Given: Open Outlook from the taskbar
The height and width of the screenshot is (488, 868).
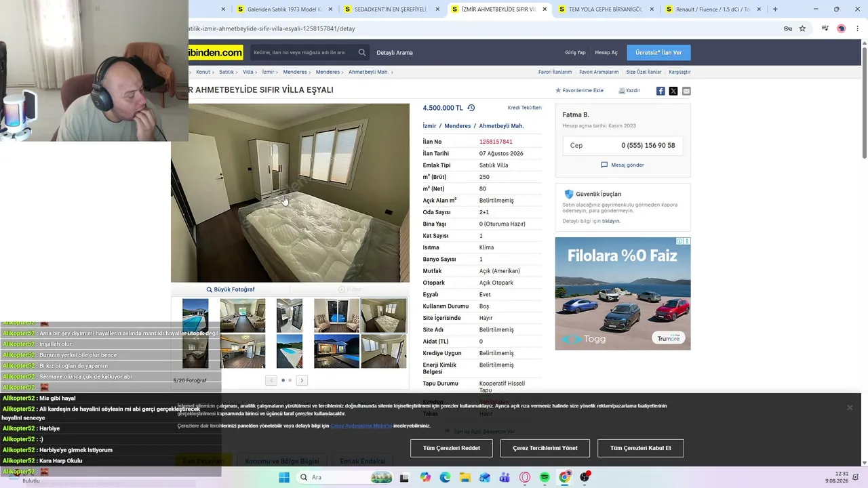Looking at the screenshot, I should point(485,477).
